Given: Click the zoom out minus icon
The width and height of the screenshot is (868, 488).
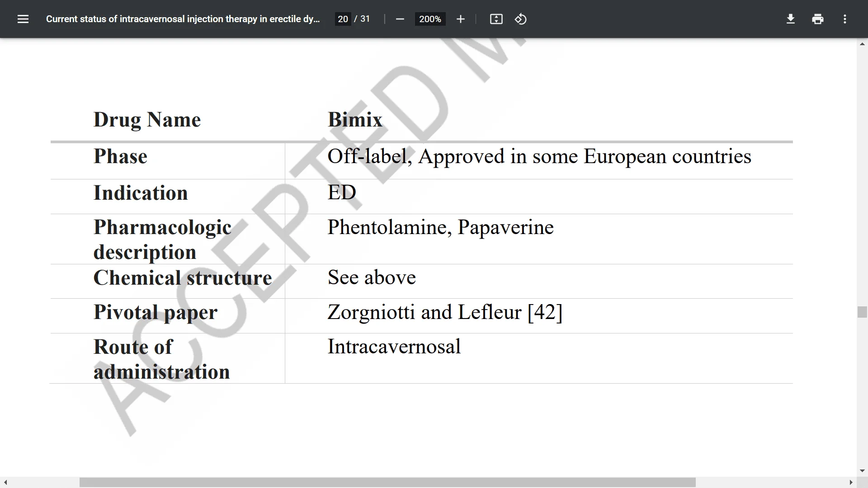Looking at the screenshot, I should [x=400, y=19].
